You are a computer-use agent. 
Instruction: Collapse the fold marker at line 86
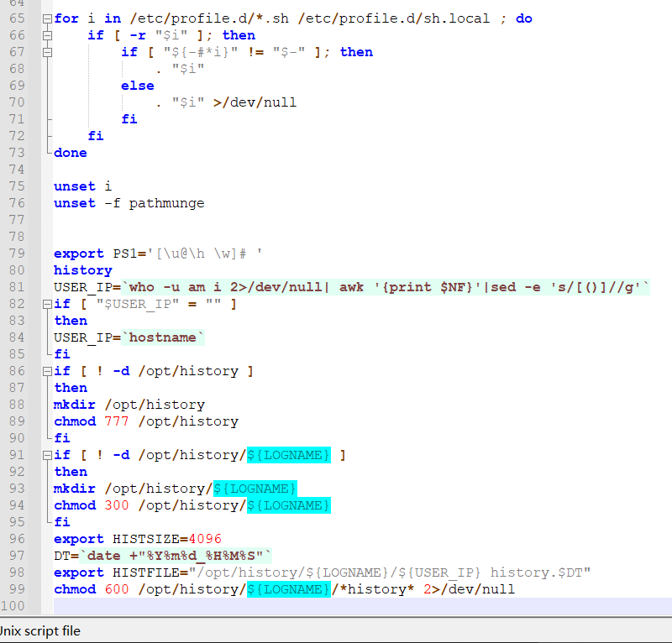pos(47,371)
